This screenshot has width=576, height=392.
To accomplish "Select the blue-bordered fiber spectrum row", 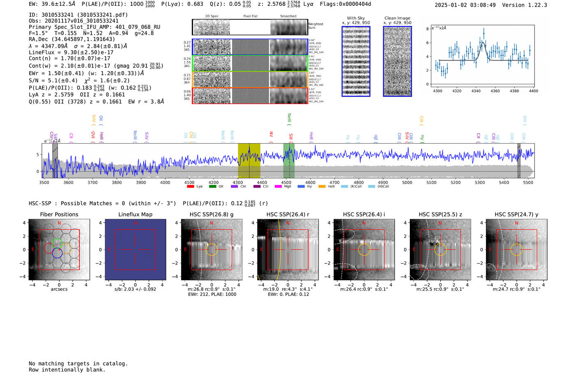I will point(250,47).
